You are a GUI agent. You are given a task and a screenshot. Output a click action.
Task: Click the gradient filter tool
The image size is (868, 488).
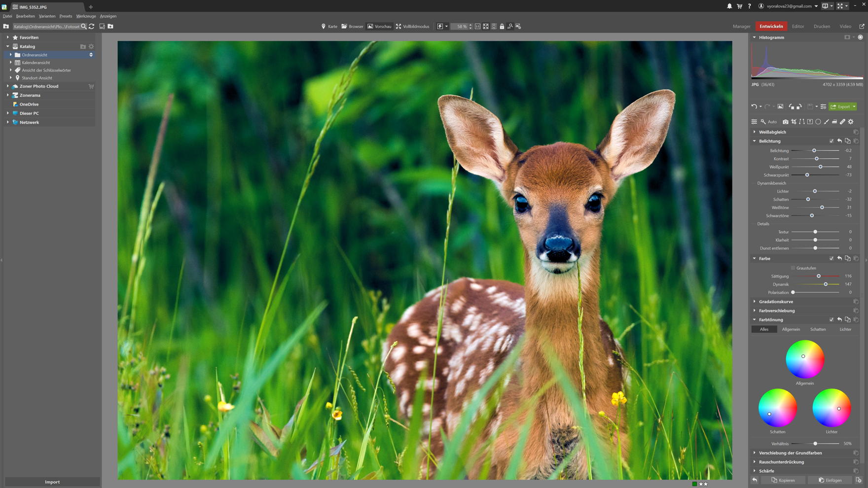834,122
